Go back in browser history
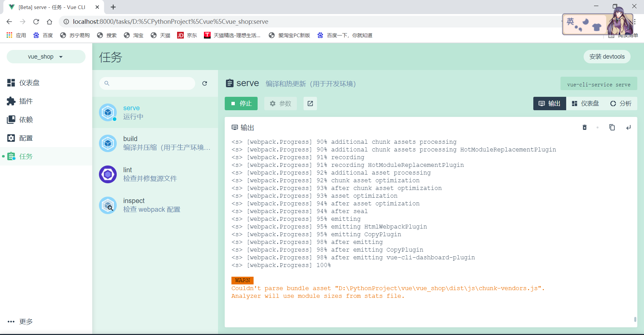Screen dimensions: 644x335 pos(9,21)
